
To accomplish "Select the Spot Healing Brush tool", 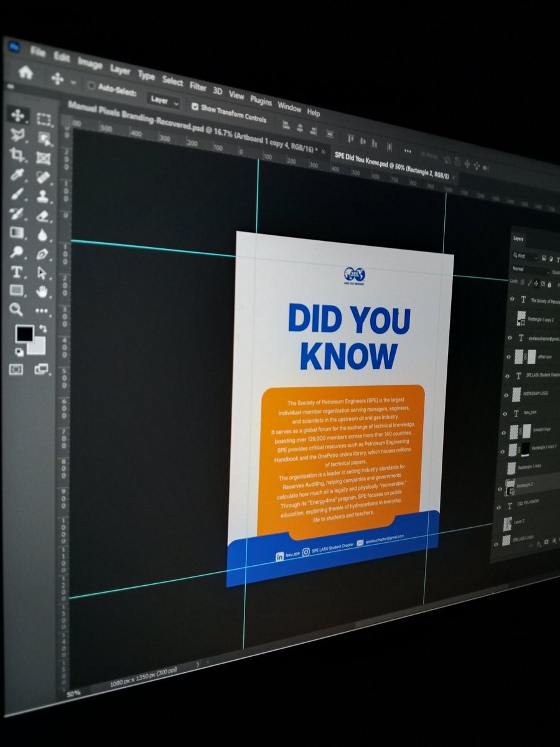I will [44, 177].
